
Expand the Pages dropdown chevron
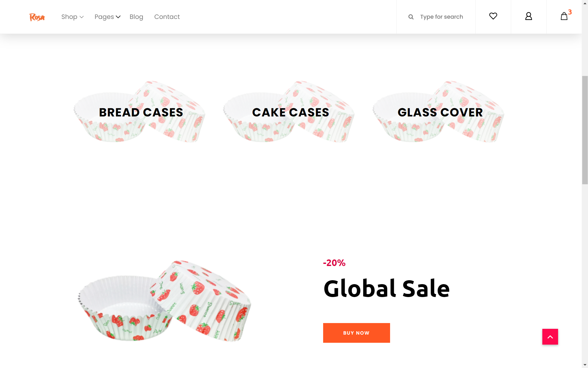click(x=118, y=17)
